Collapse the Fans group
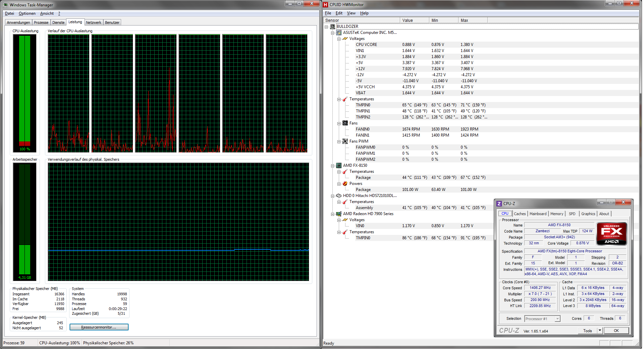 339,123
